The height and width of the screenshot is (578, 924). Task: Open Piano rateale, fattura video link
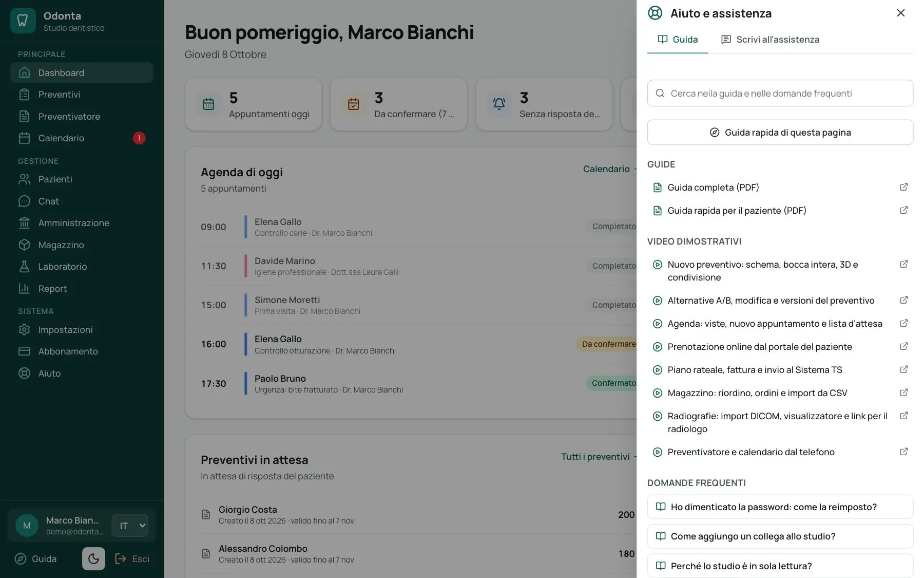[x=780, y=370]
